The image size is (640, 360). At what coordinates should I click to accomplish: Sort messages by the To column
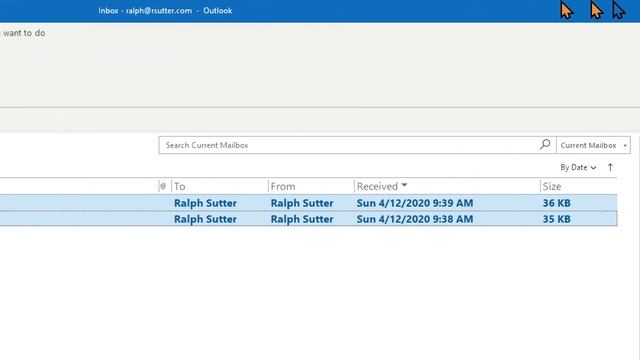(180, 187)
